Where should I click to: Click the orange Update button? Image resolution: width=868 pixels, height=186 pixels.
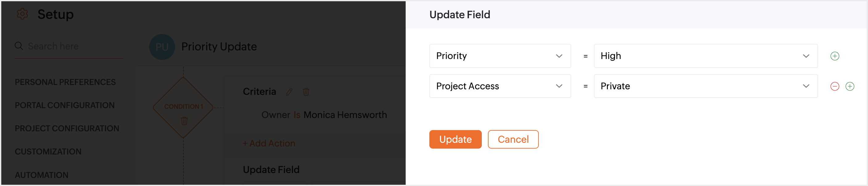click(455, 139)
